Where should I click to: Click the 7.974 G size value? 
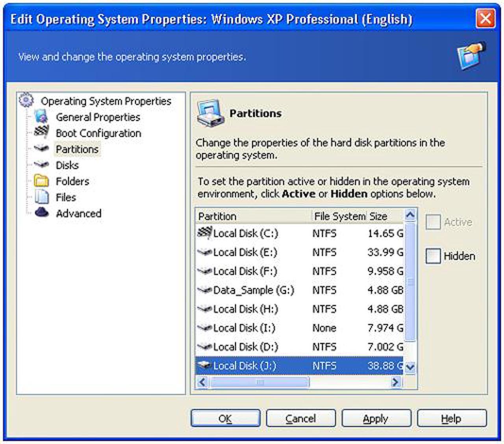click(x=385, y=328)
